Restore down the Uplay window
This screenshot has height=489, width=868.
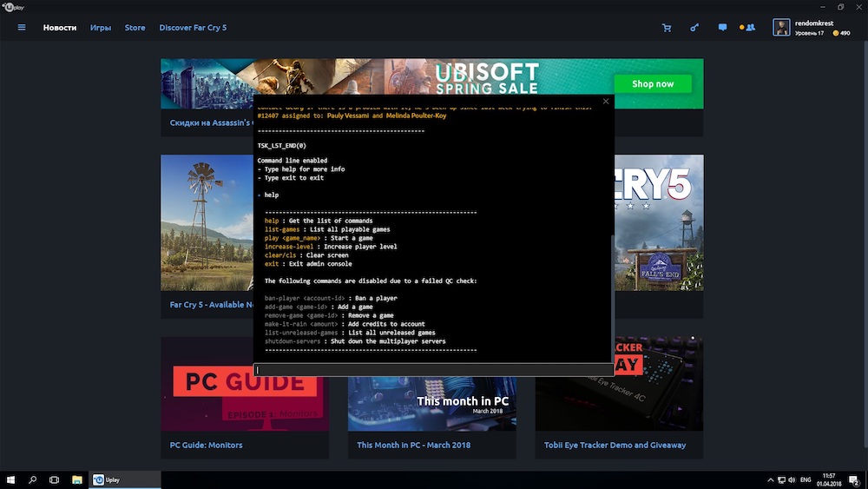pyautogui.click(x=840, y=7)
